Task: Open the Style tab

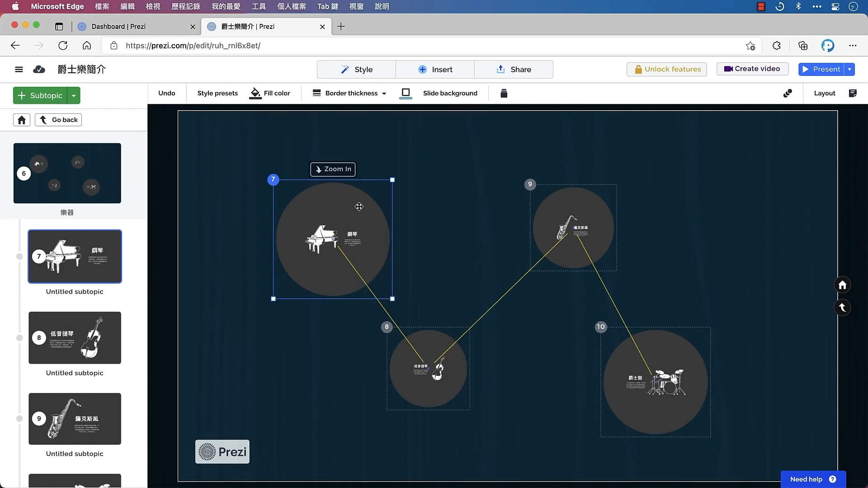Action: [356, 70]
